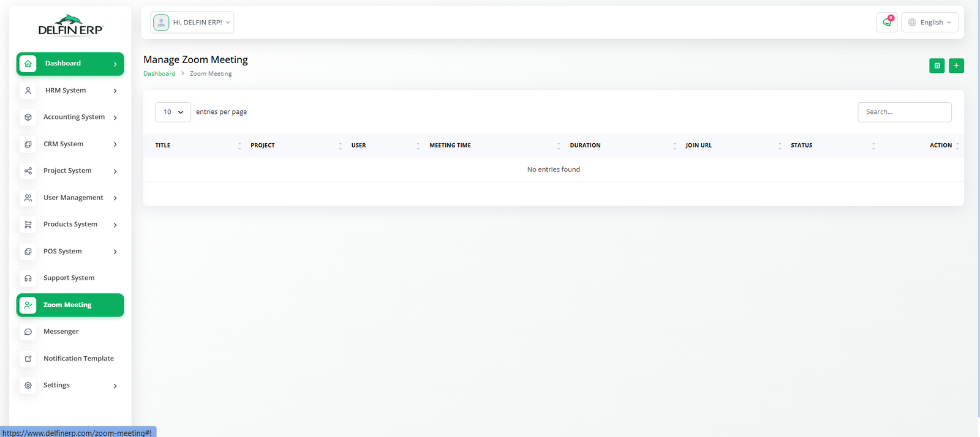
Task: Click the Settings gear icon
Action: pos(28,386)
